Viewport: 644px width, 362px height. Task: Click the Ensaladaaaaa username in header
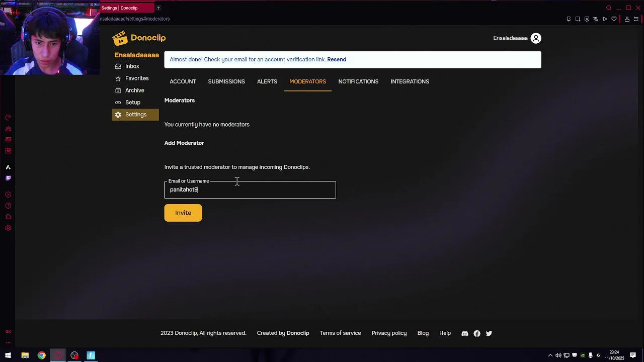click(510, 38)
